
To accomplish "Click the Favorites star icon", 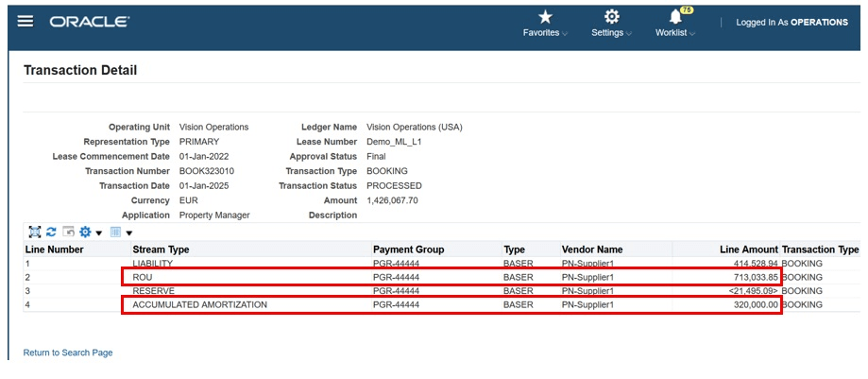I will click(x=545, y=17).
